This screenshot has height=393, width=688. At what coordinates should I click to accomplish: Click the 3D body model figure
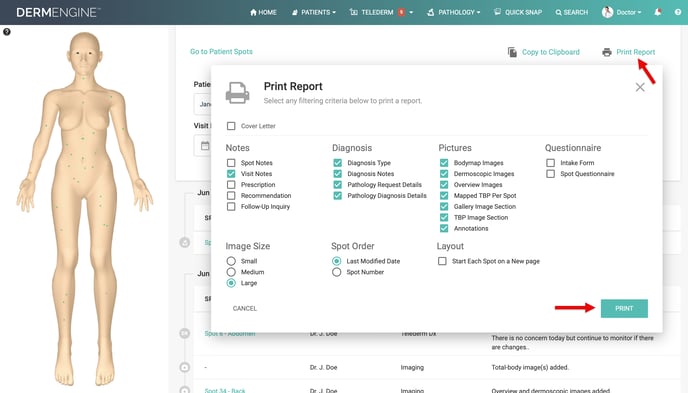[85, 210]
